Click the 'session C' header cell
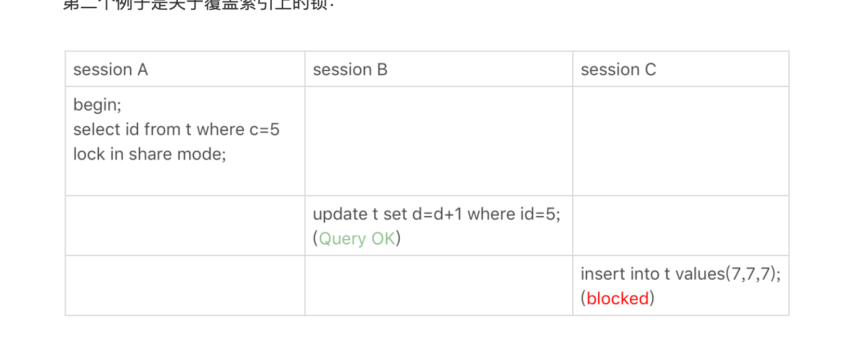The height and width of the screenshot is (341, 868). (681, 69)
